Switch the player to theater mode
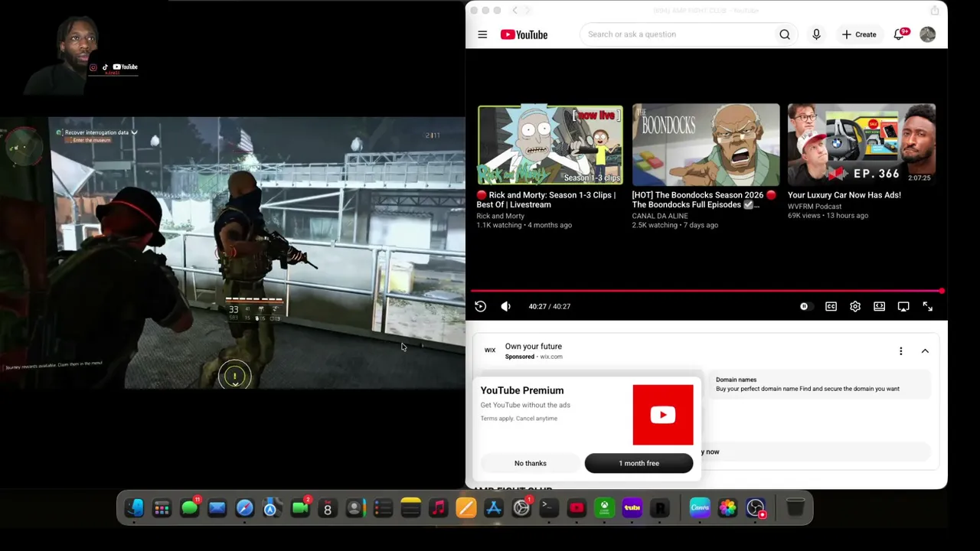The image size is (980, 551). (879, 306)
